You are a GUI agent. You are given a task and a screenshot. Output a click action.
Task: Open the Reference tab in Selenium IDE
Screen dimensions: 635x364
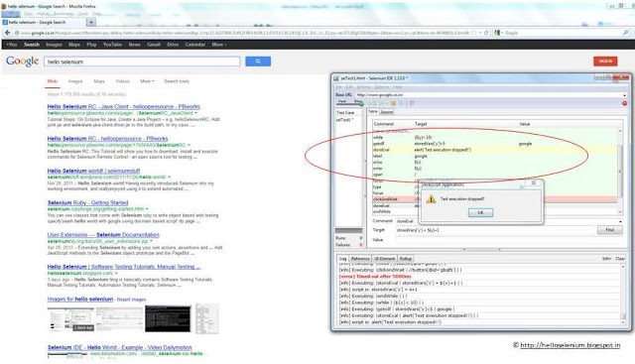click(x=360, y=259)
